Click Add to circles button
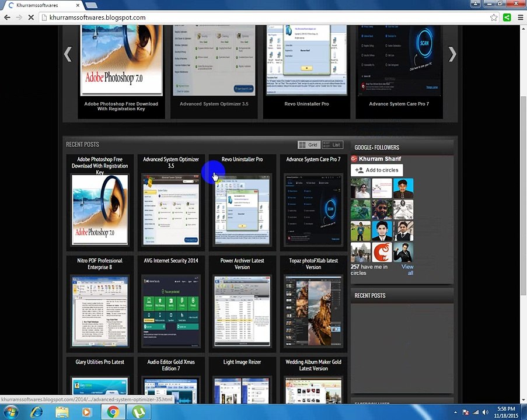 pyautogui.click(x=377, y=170)
